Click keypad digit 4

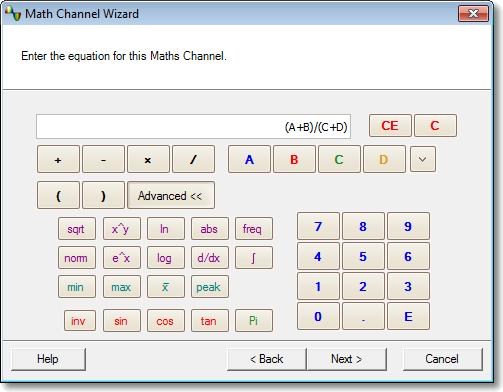coord(318,256)
